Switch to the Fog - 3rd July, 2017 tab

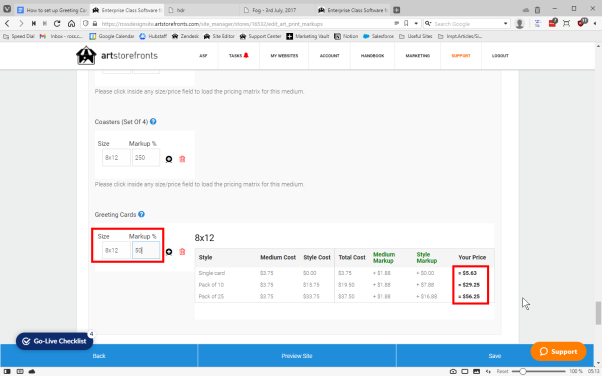tap(274, 10)
